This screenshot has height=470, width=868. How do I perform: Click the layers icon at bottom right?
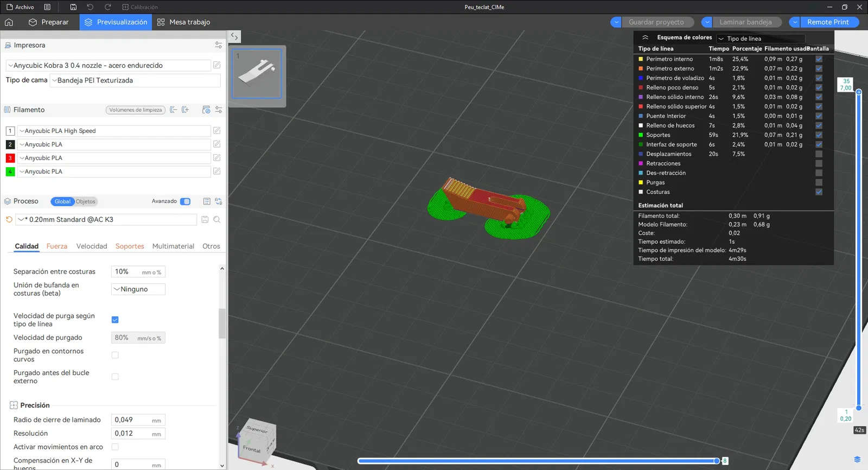pyautogui.click(x=857, y=459)
